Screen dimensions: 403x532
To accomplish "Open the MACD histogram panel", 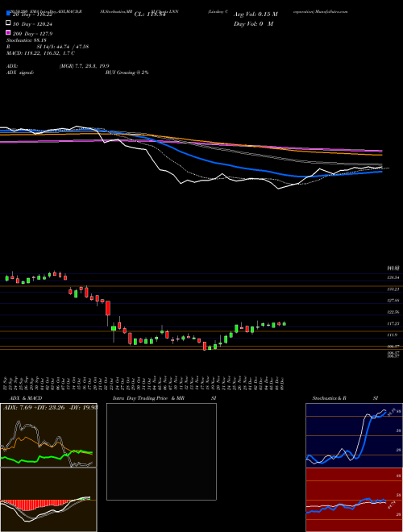I will tap(48, 500).
